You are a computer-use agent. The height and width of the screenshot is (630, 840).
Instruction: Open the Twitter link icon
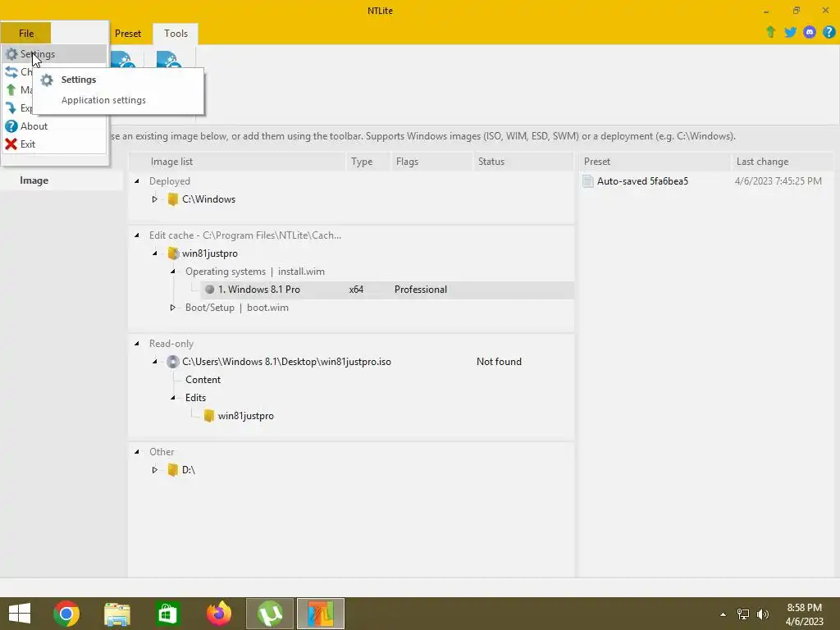click(x=790, y=32)
